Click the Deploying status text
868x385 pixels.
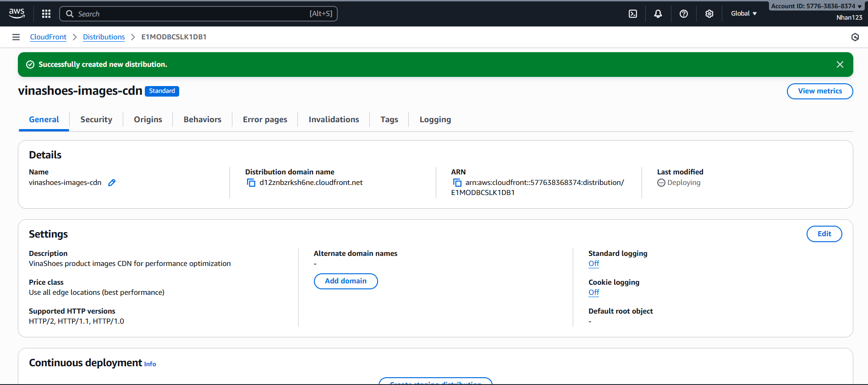coord(684,183)
